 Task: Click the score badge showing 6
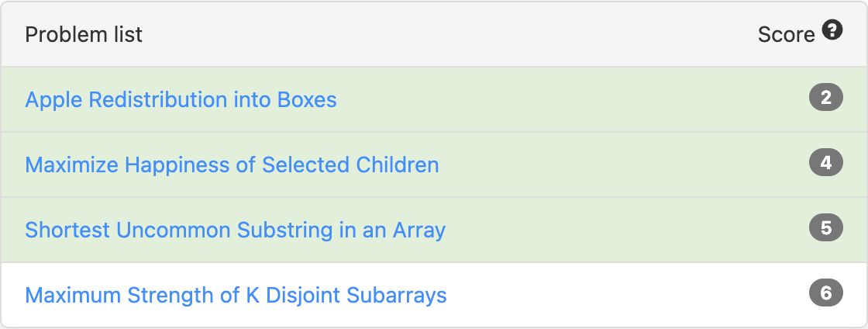tap(826, 293)
